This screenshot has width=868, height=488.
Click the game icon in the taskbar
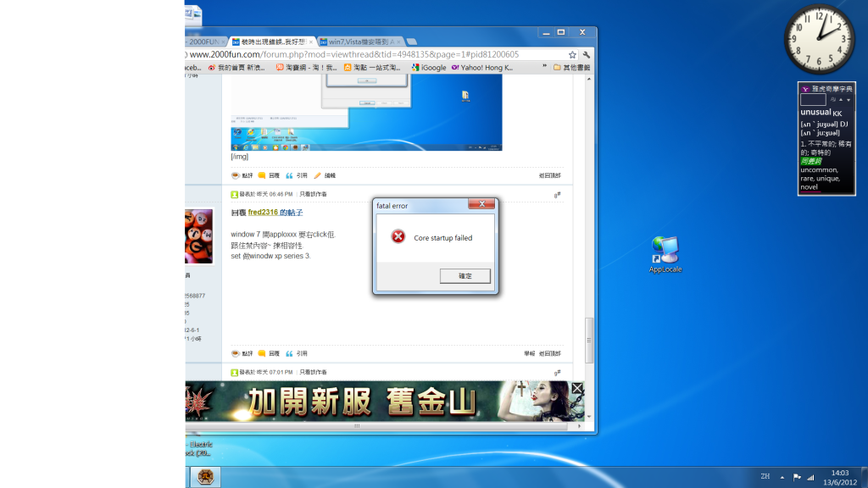click(205, 477)
